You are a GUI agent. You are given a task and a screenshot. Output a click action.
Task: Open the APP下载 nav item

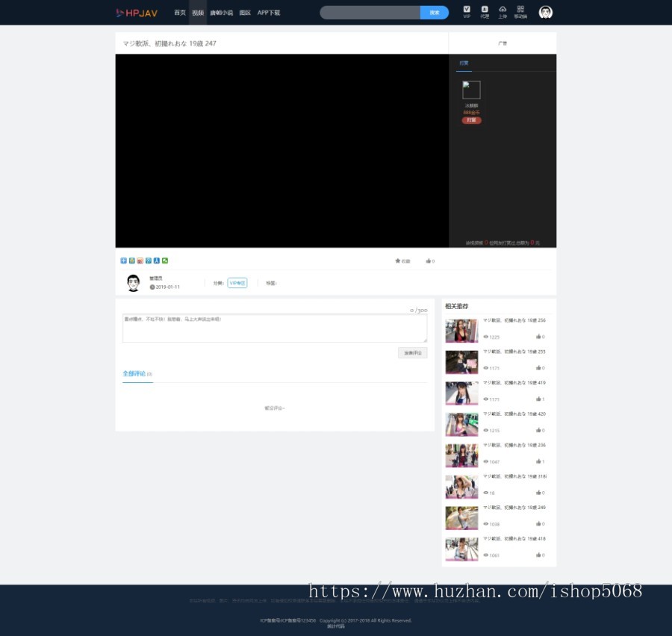point(268,13)
